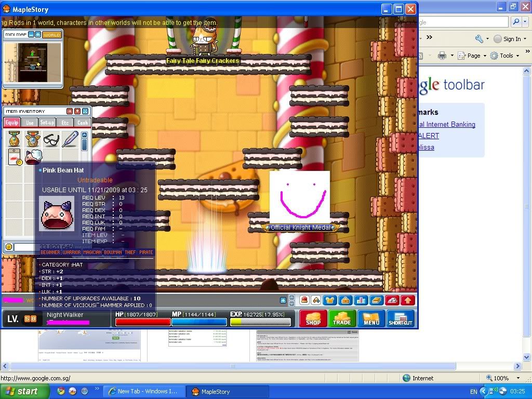Open the Internet Banking bookmark link
This screenshot has width=532, height=399.
pyautogui.click(x=447, y=125)
